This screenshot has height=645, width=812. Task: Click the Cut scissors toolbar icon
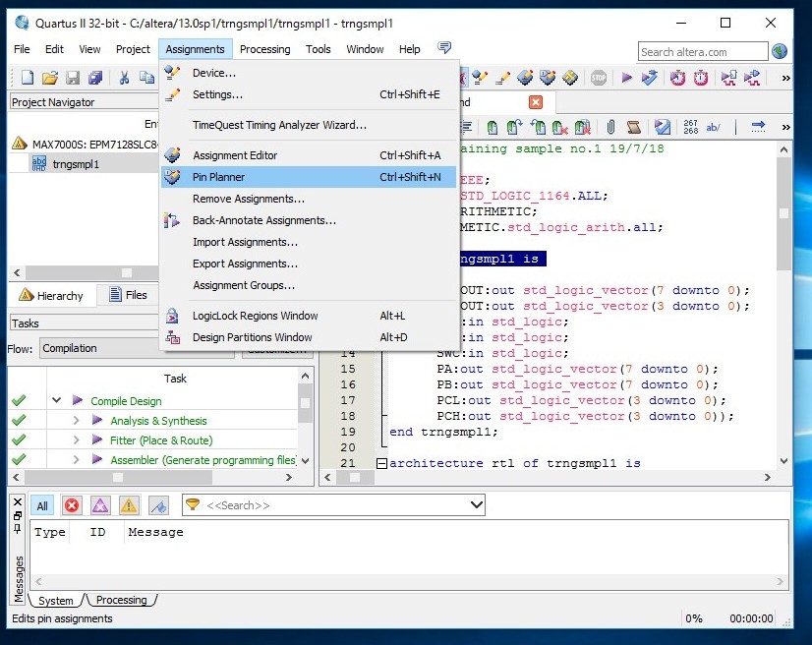(x=124, y=78)
